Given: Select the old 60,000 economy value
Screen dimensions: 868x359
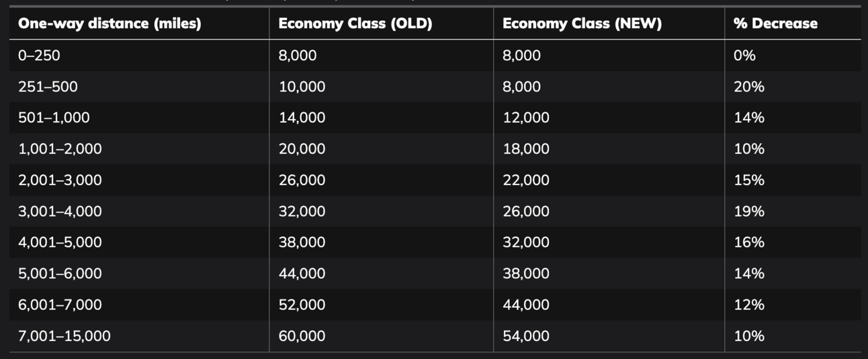Looking at the screenshot, I should pos(302,336).
